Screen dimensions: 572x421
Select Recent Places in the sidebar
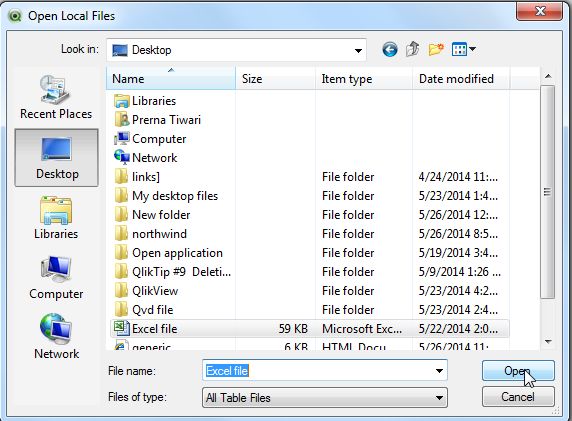tap(56, 97)
